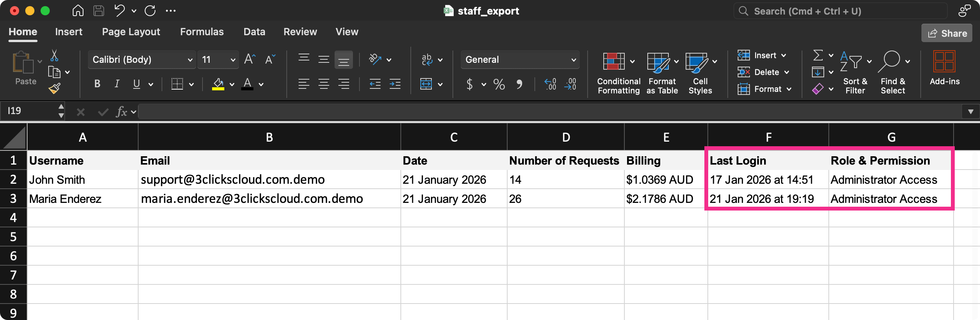Click the Percent Style icon
This screenshot has height=320, width=980.
499,84
